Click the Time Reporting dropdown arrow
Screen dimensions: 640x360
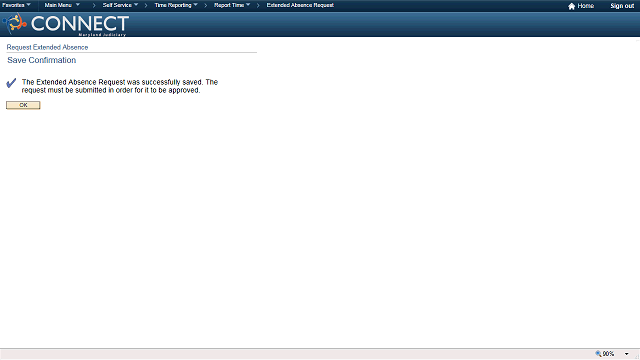[x=196, y=5]
